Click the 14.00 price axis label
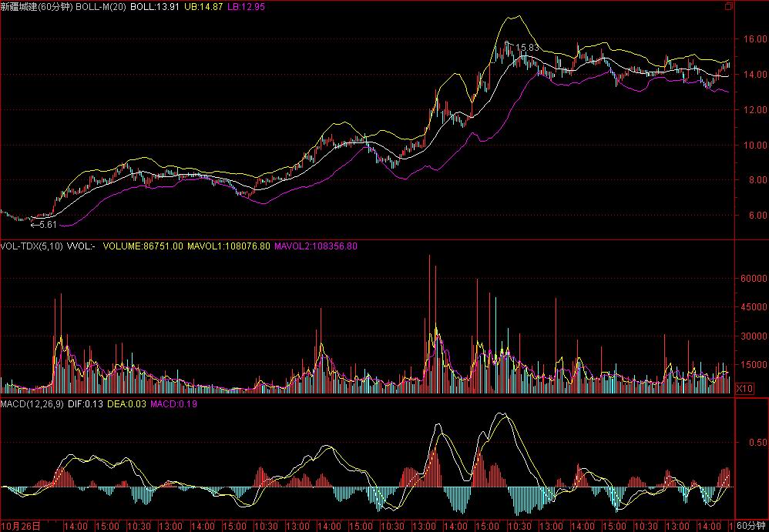This screenshot has width=769, height=532. [755, 75]
